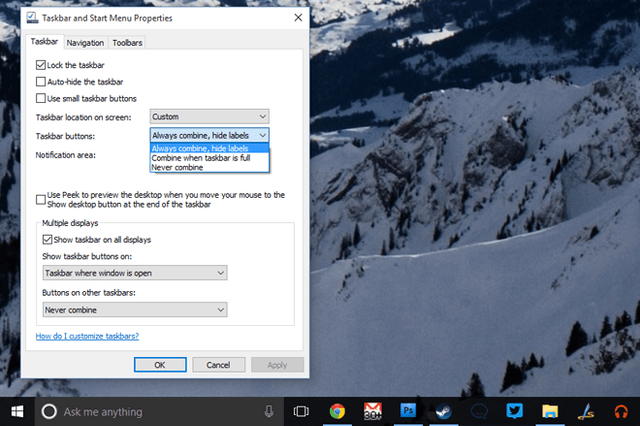The width and height of the screenshot is (640, 426).
Task: Open the Windows Start button
Action: (17, 411)
